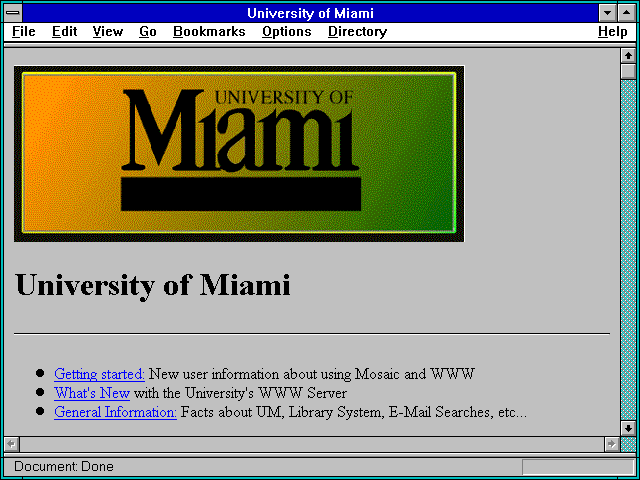Click the Document: Done status text
The height and width of the screenshot is (480, 640).
(64, 466)
